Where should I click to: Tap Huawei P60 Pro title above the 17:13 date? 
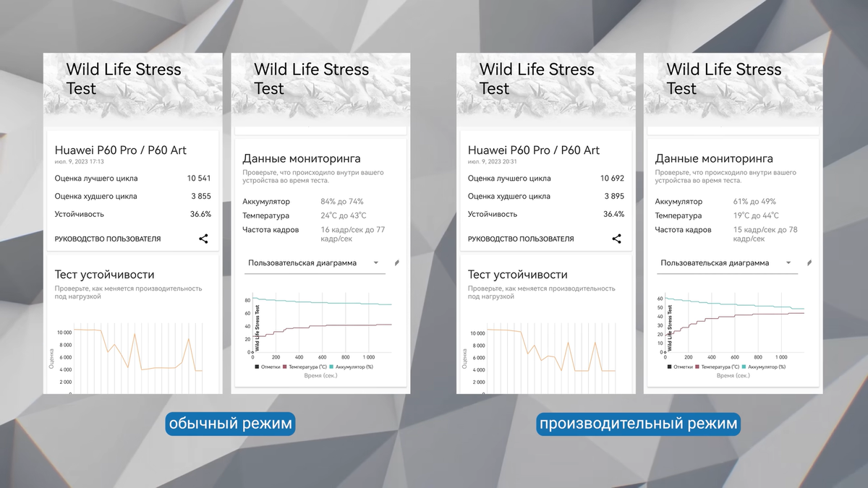[121, 150]
